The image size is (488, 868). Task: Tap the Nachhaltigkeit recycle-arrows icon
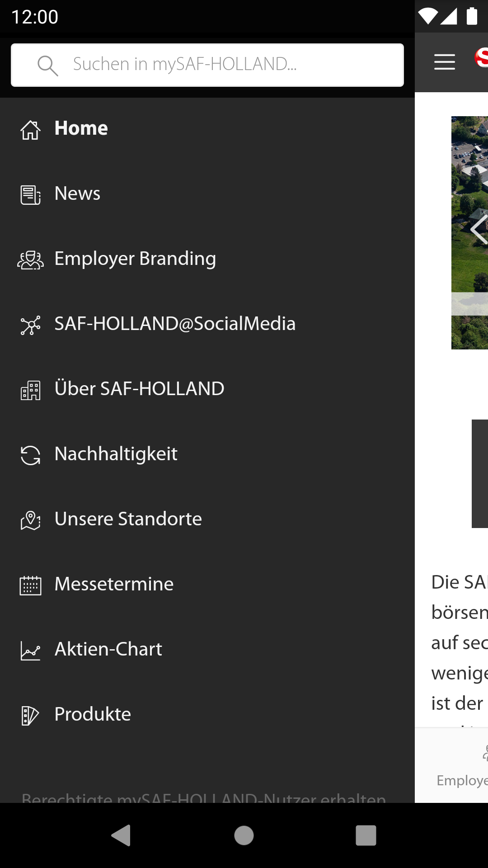[30, 455]
